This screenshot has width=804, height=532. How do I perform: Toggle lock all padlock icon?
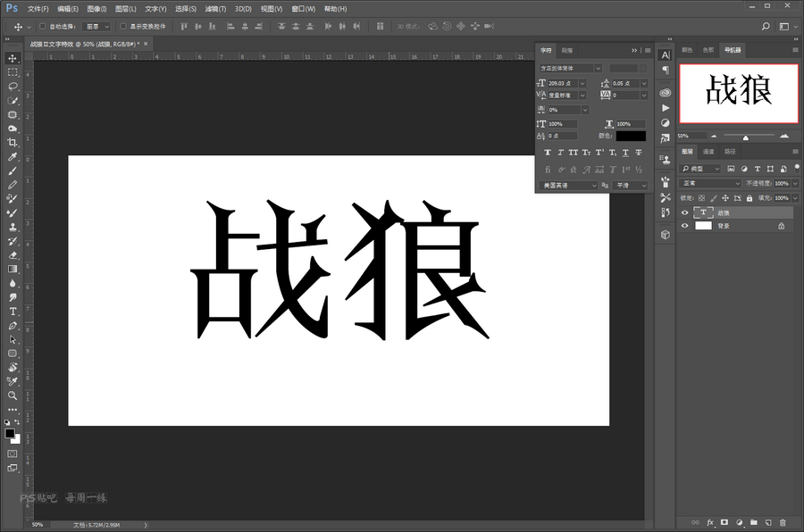coord(750,198)
